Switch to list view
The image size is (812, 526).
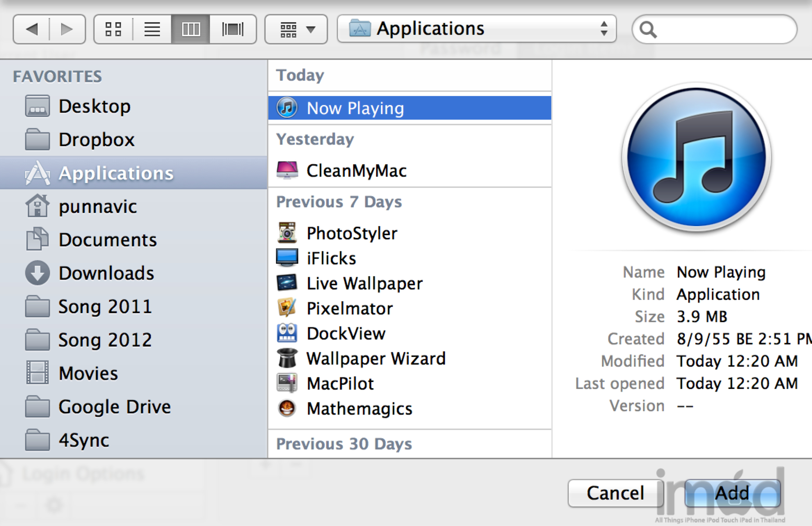click(x=152, y=29)
